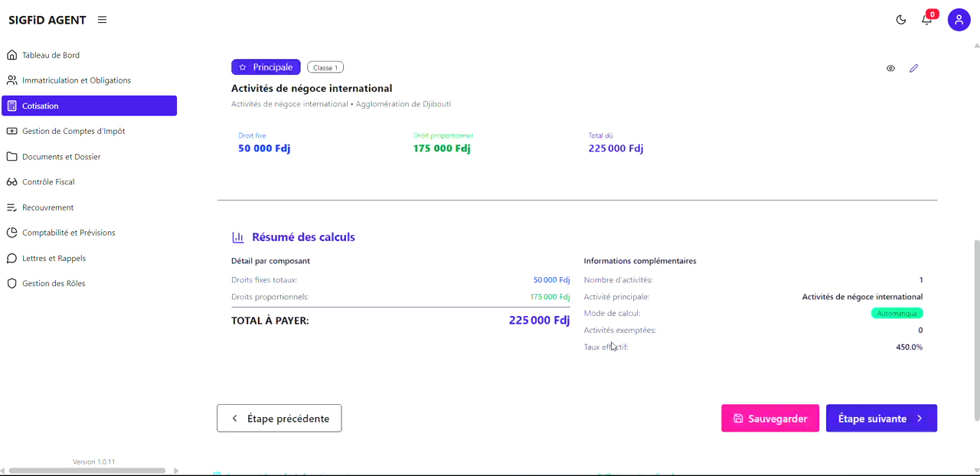
Task: Select the Recouvrement sidebar icon
Action: [11, 207]
